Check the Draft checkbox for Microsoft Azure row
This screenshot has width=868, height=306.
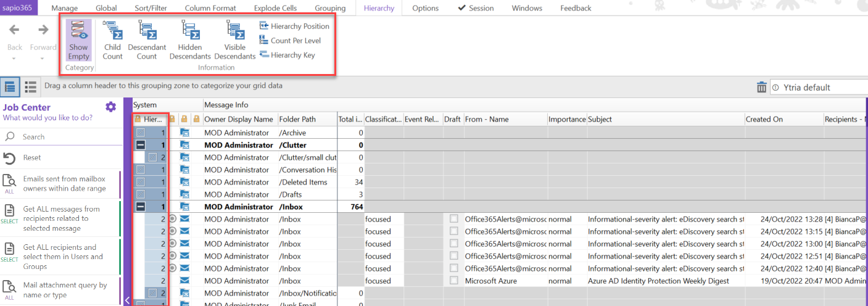tap(454, 281)
